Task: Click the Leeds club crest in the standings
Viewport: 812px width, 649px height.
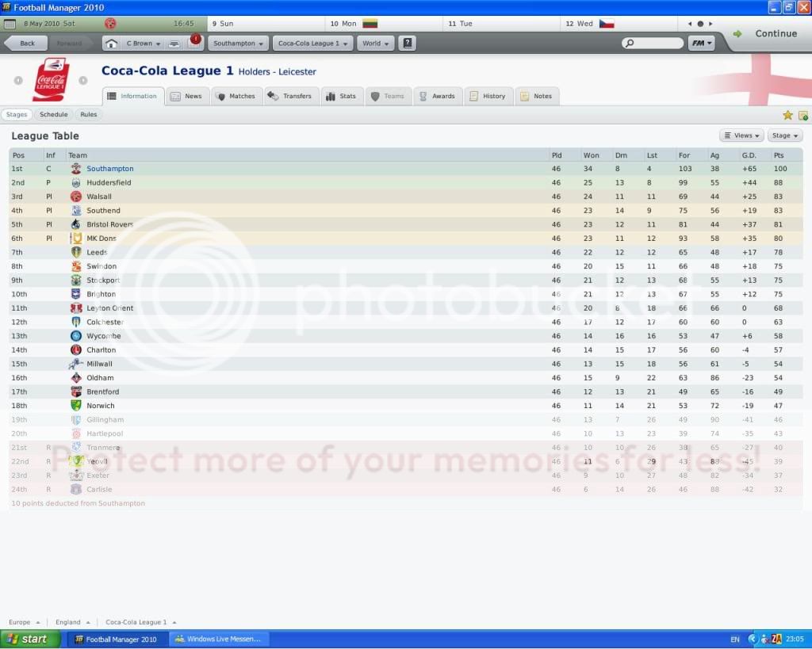Action: point(76,252)
